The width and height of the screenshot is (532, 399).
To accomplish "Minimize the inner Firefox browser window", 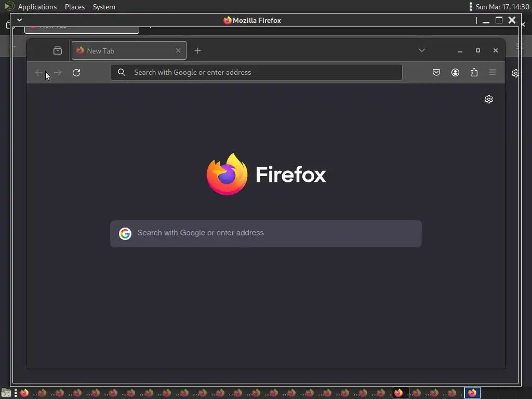I will pyautogui.click(x=460, y=50).
